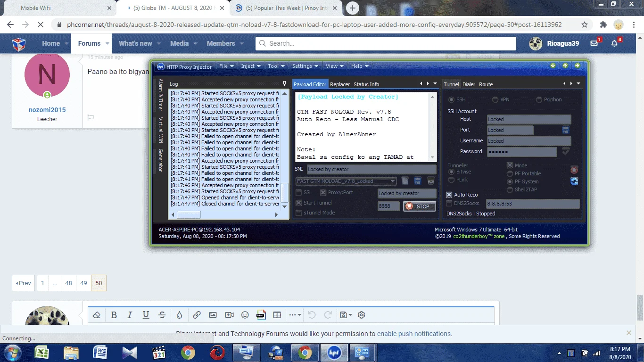Click the blue refresh icon beside PF System
This screenshot has height=362, width=644.
pos(574,181)
